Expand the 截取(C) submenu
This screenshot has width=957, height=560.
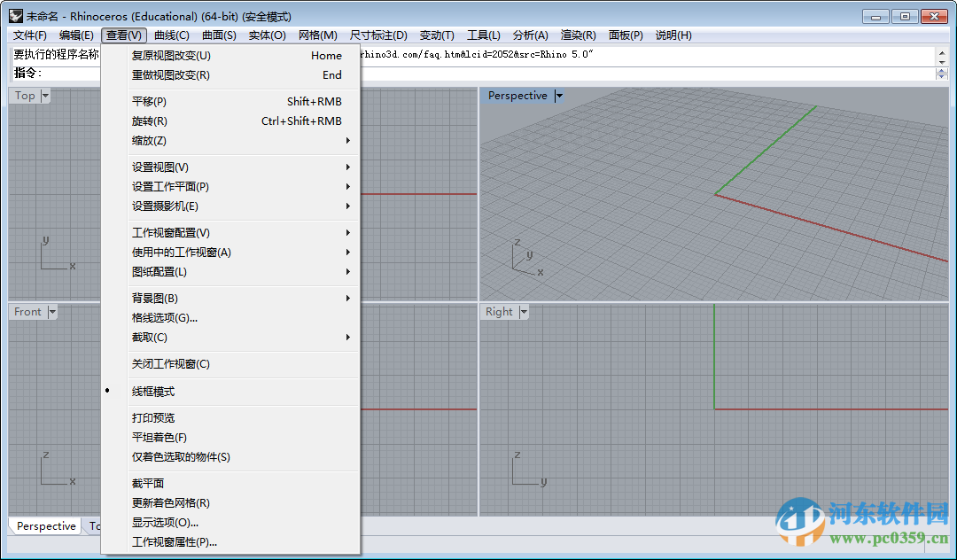(230, 338)
